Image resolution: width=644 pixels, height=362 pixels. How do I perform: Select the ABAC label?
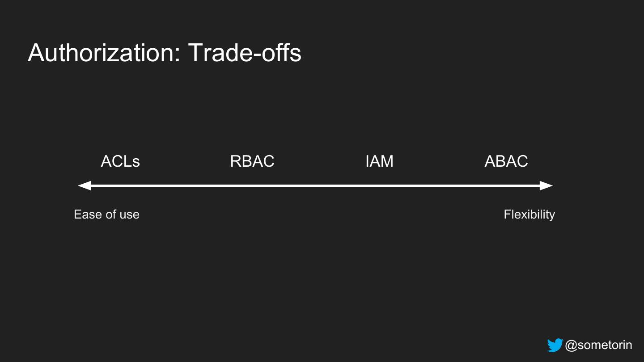[506, 161]
